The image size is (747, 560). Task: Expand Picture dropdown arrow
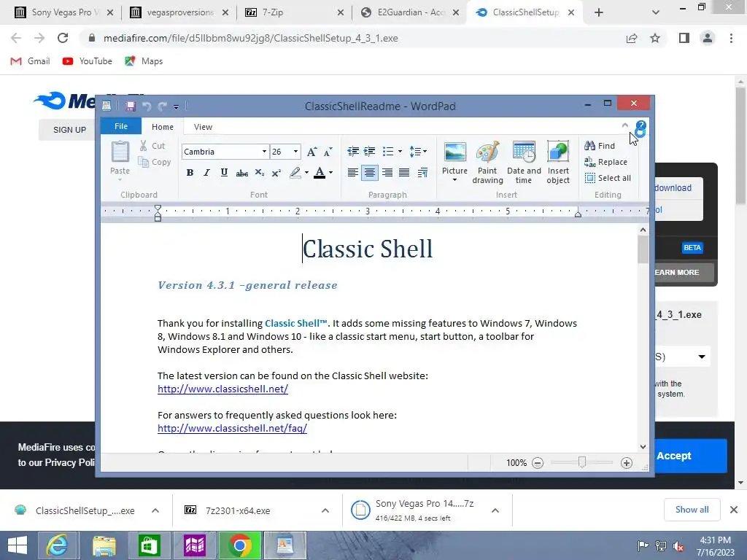[454, 180]
